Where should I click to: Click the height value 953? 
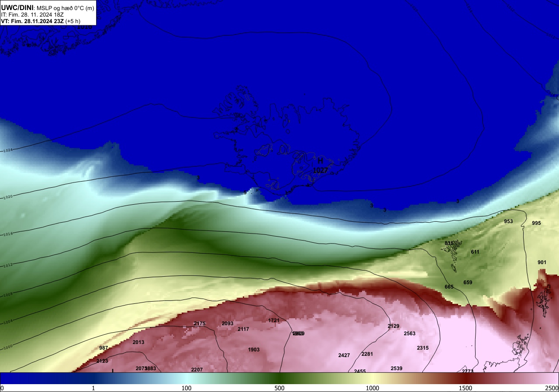pos(508,221)
